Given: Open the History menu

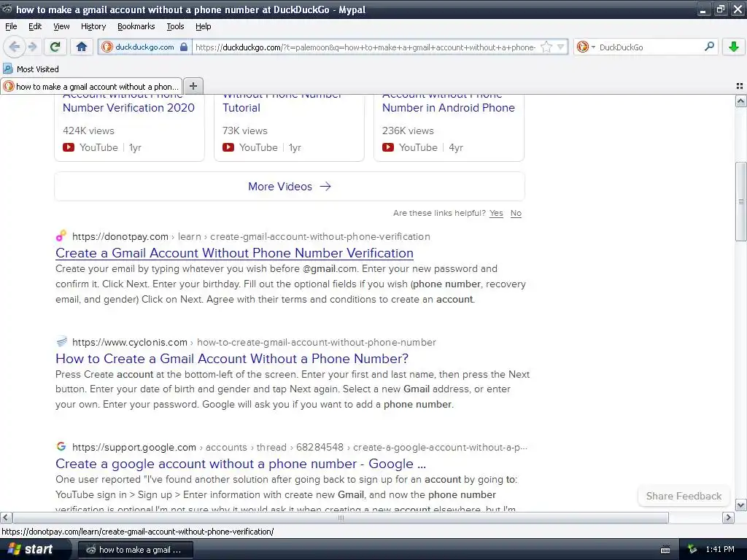Looking at the screenshot, I should 93,26.
